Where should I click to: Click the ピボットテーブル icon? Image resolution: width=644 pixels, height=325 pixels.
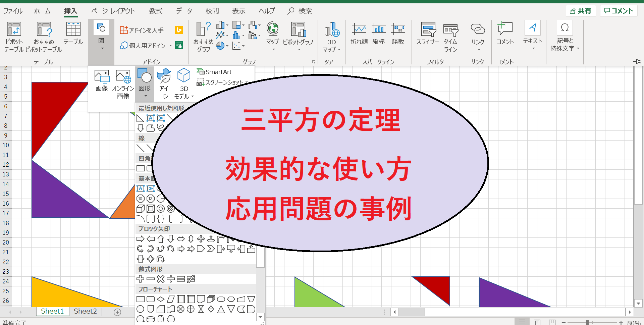[14, 30]
